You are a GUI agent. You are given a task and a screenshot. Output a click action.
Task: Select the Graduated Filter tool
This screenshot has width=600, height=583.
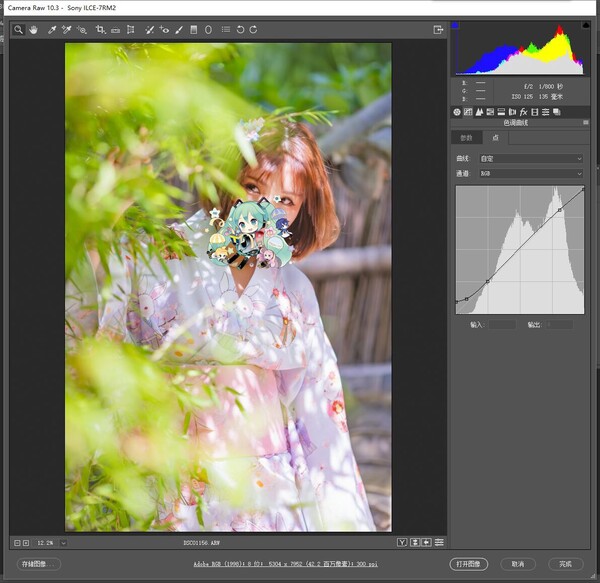point(194,30)
